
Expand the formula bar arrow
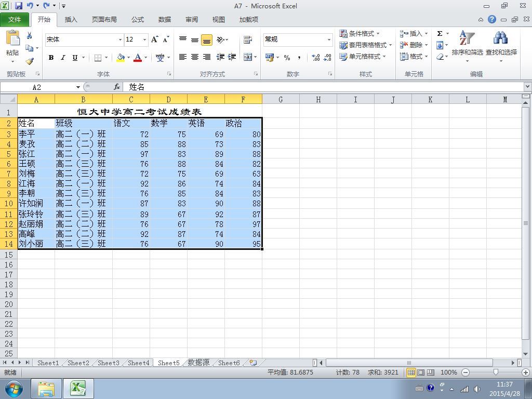(528, 87)
